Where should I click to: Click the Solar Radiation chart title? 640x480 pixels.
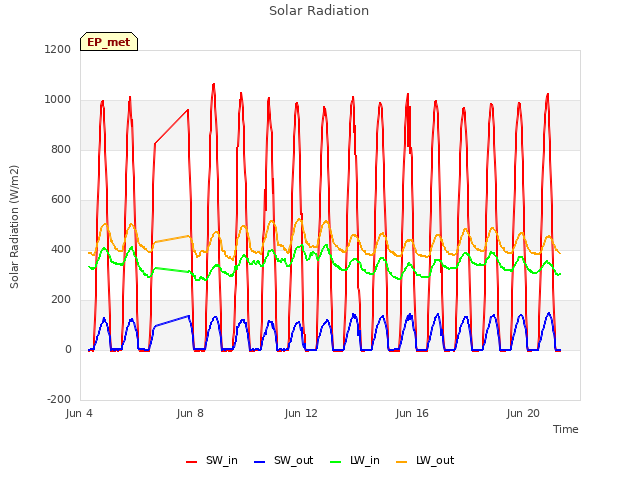[319, 11]
